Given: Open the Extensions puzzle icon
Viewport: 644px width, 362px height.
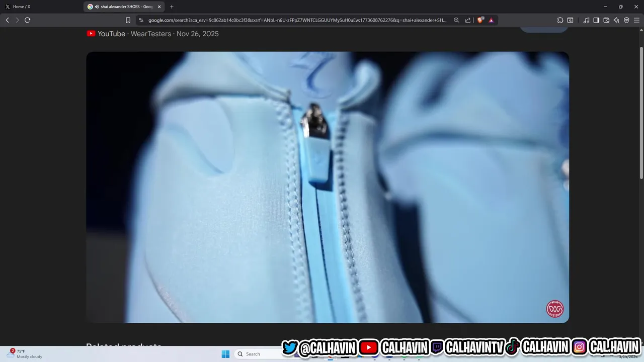Looking at the screenshot, I should point(560,20).
